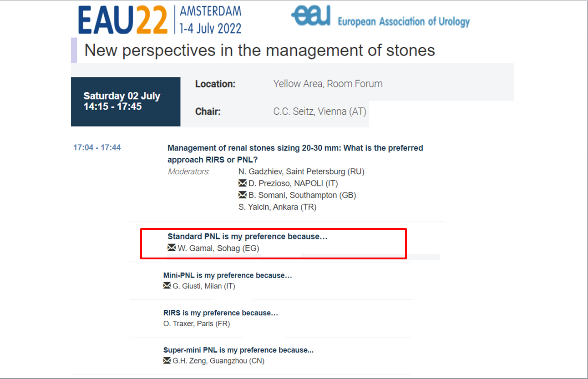Select speaker O. Traxer, Paris
The height and width of the screenshot is (379, 588).
197,324
